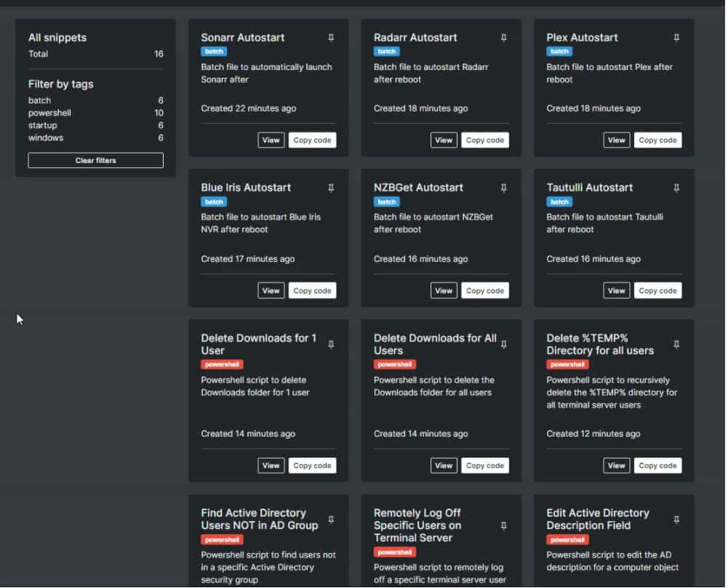Copy code for Plex Autostart
Image resolution: width=728 pixels, height=588 pixels.
click(657, 140)
